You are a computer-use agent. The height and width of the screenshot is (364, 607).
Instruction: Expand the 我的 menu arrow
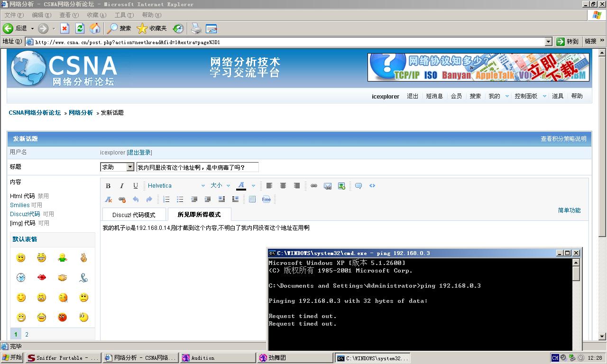(507, 96)
